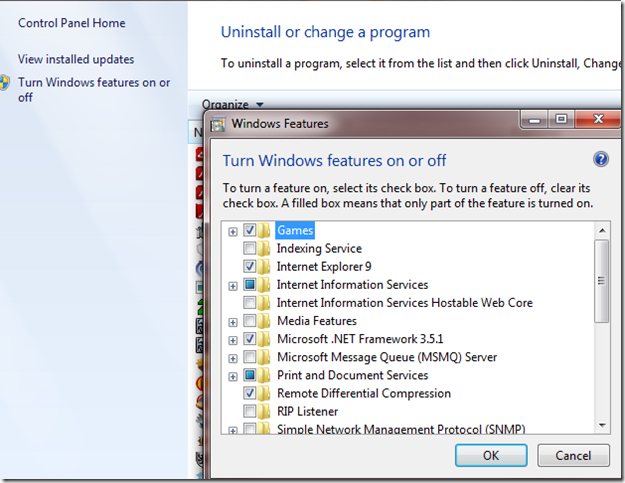Image resolution: width=625 pixels, height=483 pixels.
Task: Expand the Microsoft .NET Framework 3.5.1 node
Action: pos(233,340)
